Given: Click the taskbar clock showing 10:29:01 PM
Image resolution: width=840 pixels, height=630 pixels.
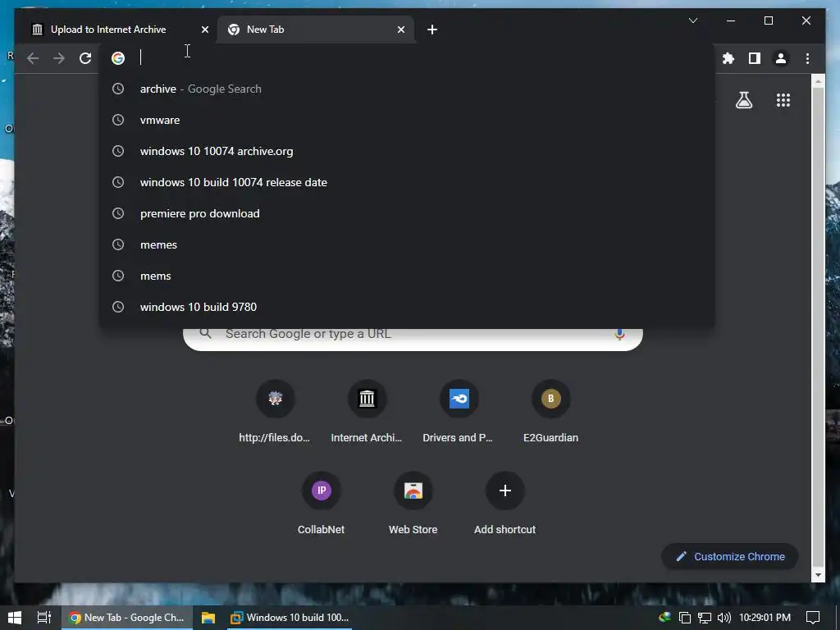Looking at the screenshot, I should tap(765, 618).
